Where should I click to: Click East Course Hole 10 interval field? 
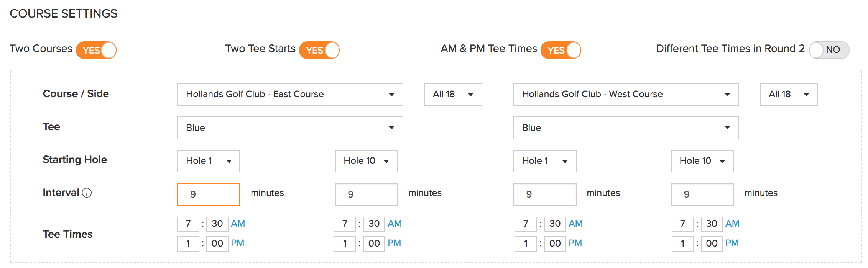point(367,194)
